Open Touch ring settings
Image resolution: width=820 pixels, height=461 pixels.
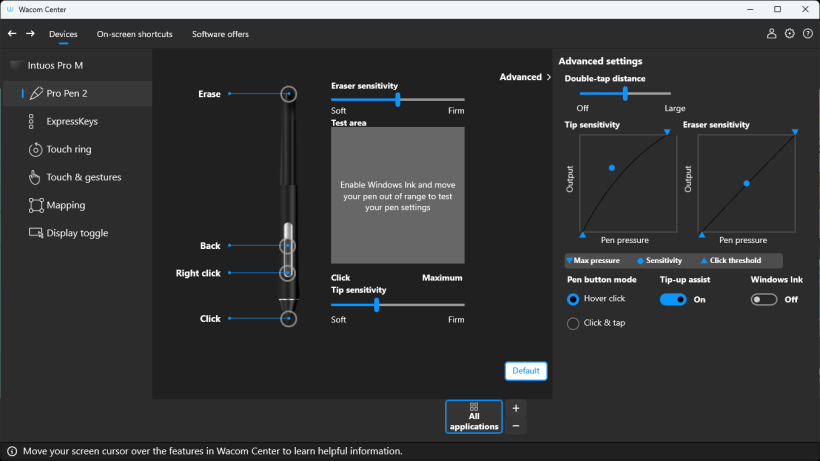[x=68, y=149]
